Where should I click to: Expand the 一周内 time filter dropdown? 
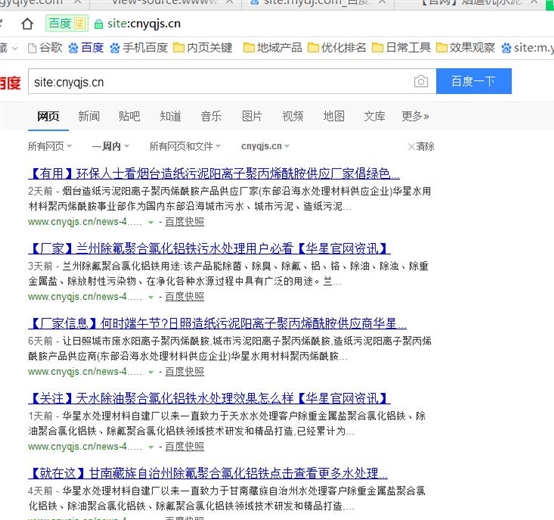click(111, 146)
